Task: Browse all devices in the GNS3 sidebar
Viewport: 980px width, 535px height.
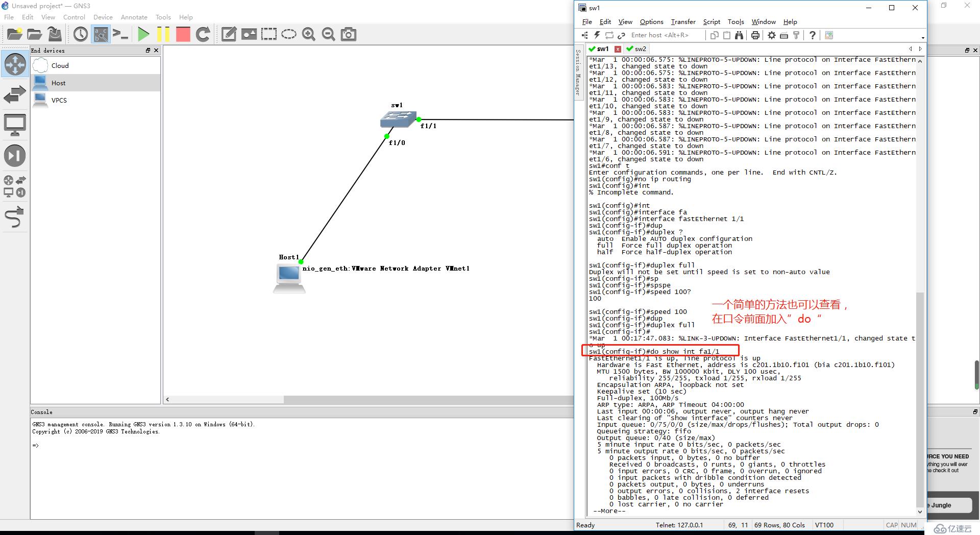Action: click(15, 186)
